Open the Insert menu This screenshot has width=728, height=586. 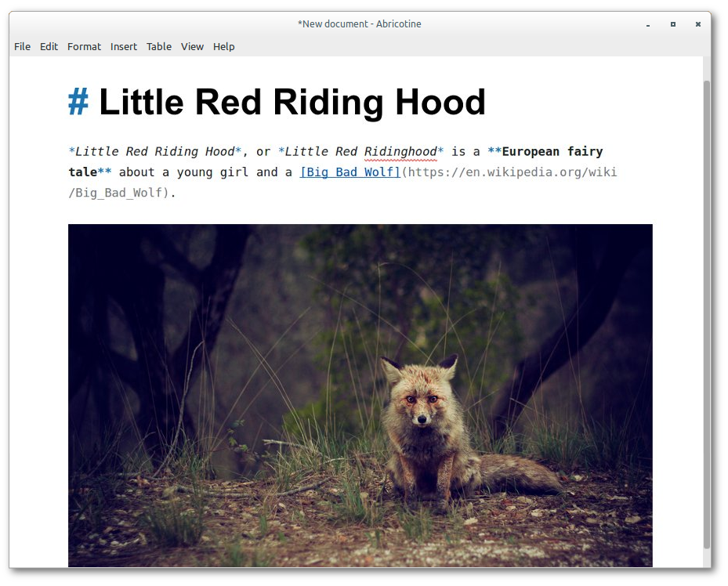[x=124, y=47]
